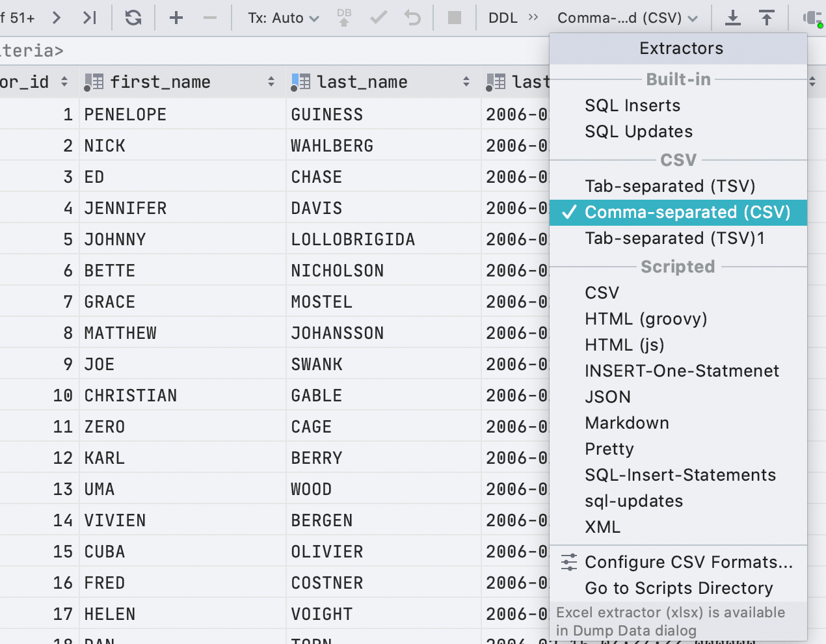Select last_name cell SWANK
Image resolution: width=826 pixels, height=644 pixels.
384,364
